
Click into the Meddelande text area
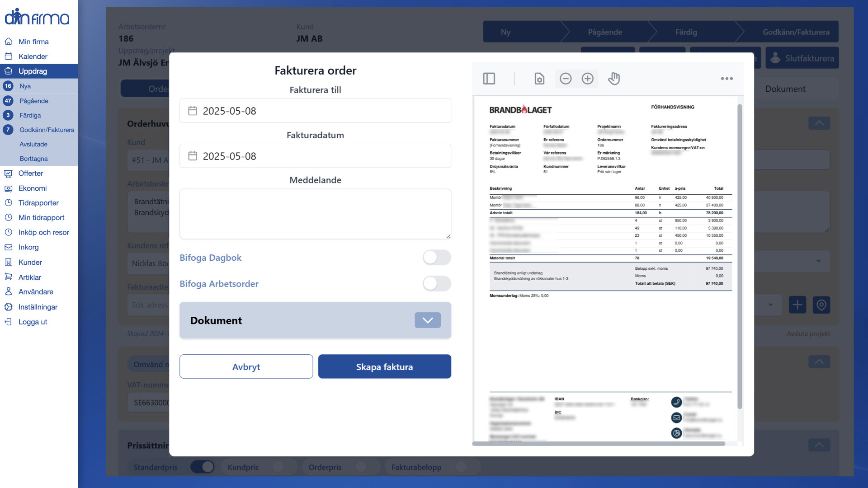[315, 214]
